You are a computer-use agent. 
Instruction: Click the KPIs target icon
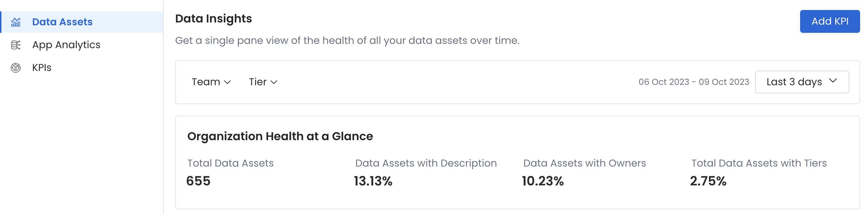tap(16, 68)
